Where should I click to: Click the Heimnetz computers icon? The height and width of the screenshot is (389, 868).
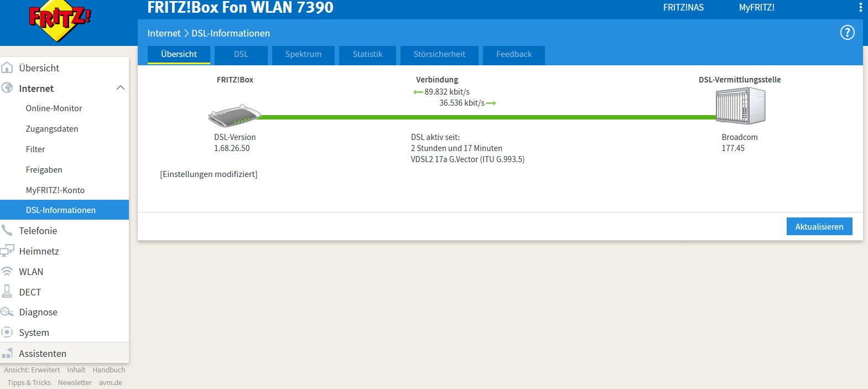pos(7,251)
